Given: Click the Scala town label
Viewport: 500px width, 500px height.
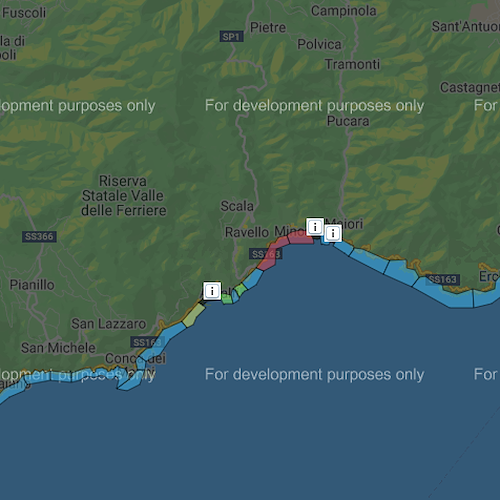Looking at the screenshot, I should point(237,206).
